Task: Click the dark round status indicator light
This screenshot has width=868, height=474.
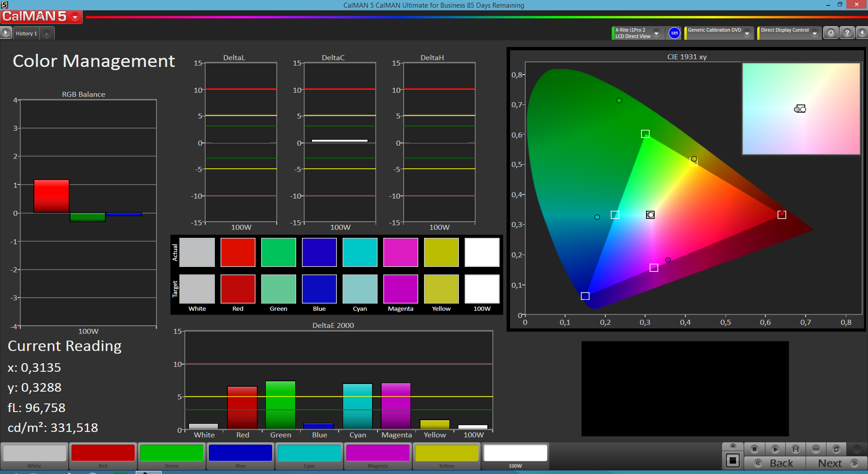Action: click(x=857, y=449)
